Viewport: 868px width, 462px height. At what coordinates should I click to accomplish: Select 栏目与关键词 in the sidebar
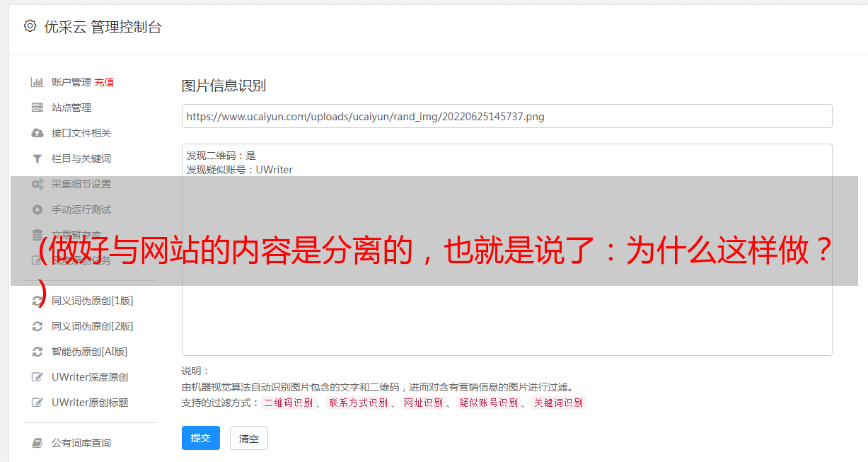tap(81, 158)
